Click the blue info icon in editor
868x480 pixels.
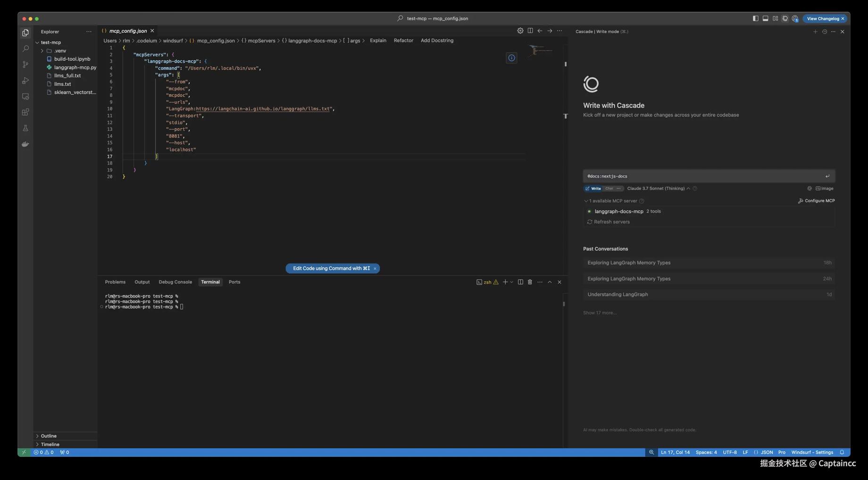(x=511, y=58)
